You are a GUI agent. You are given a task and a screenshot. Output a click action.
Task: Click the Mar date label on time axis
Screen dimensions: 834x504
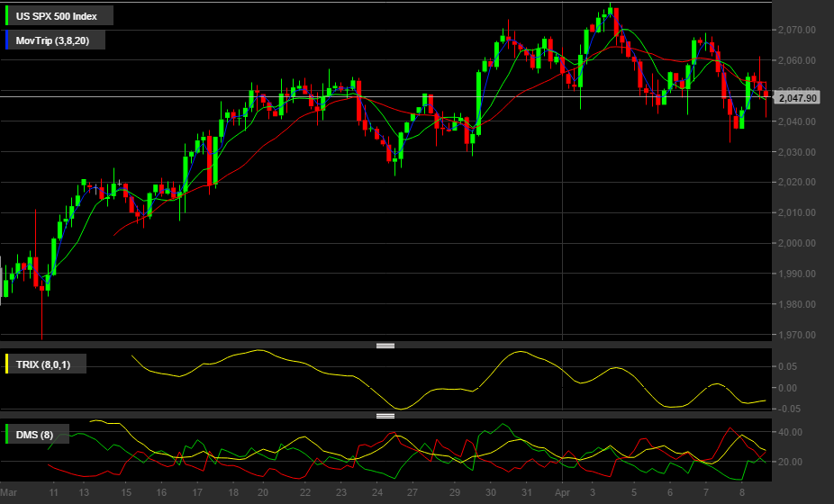pos(8,492)
